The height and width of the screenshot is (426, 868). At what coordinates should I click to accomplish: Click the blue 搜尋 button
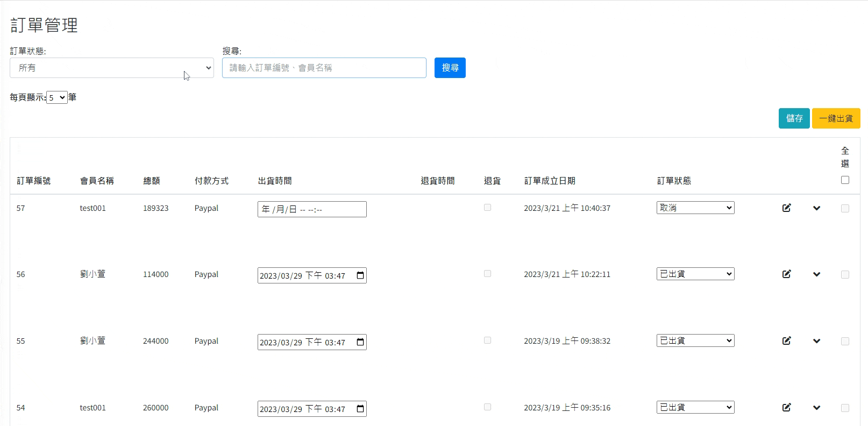pyautogui.click(x=450, y=68)
